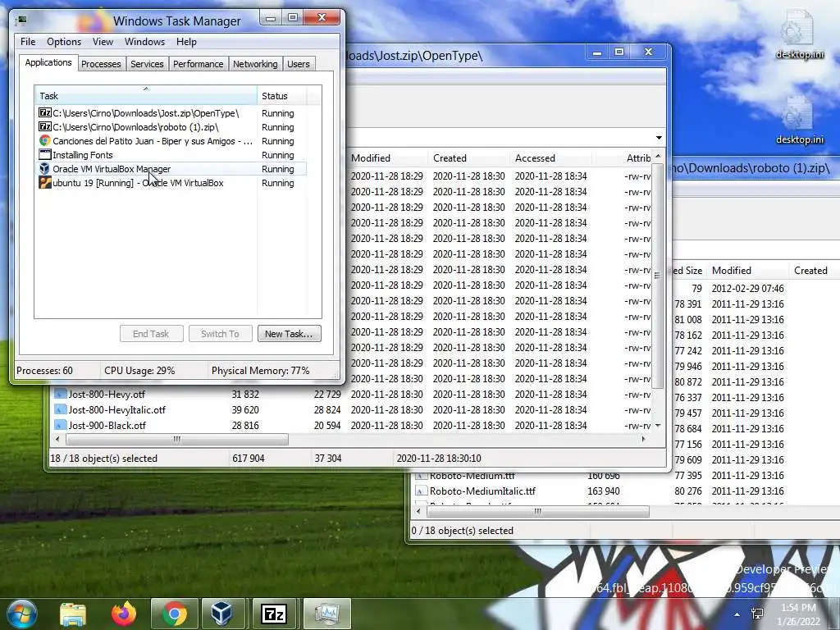Select ubuntu 19 [Running] task
This screenshot has height=630, width=840.
click(171, 183)
